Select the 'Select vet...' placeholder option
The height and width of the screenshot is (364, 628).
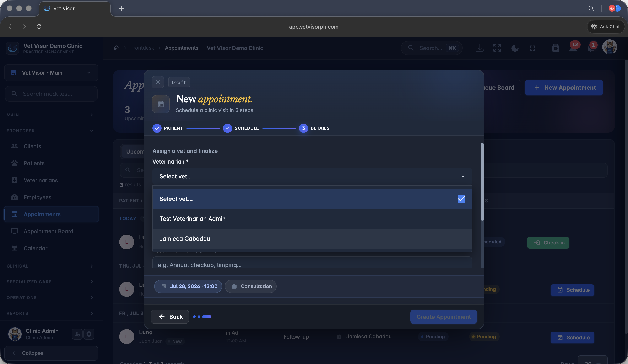click(312, 199)
